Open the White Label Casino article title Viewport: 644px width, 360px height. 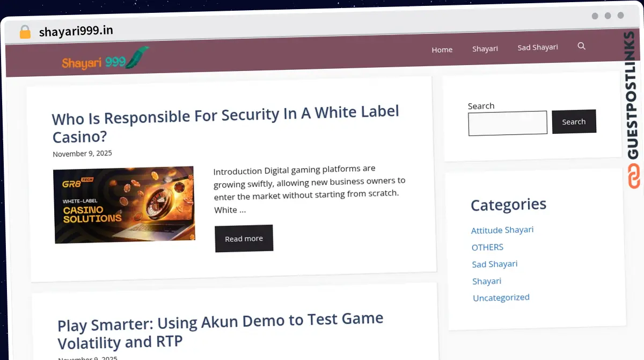point(225,124)
